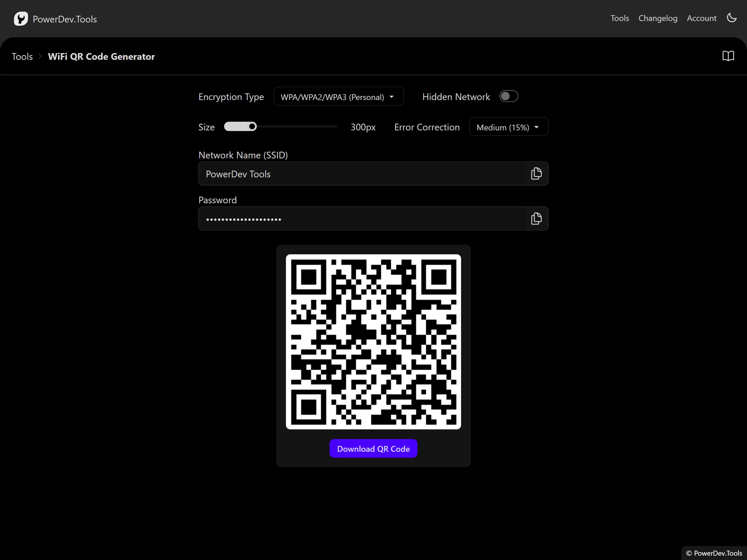Screen dimensions: 747x560
Task: Toggle the Hidden Network switch
Action: [508, 97]
